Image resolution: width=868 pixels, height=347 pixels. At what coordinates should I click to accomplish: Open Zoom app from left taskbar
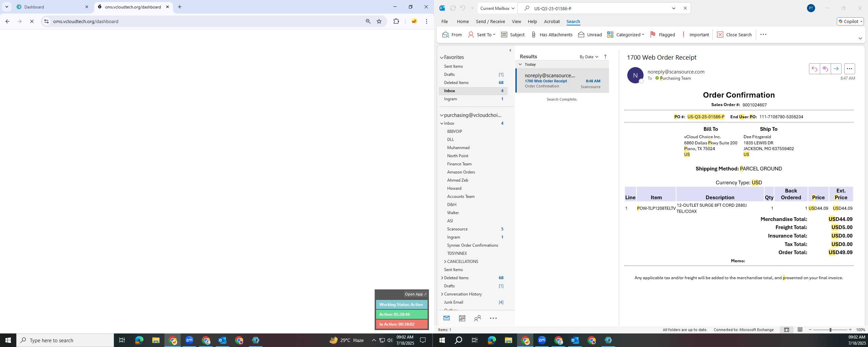coord(189,340)
